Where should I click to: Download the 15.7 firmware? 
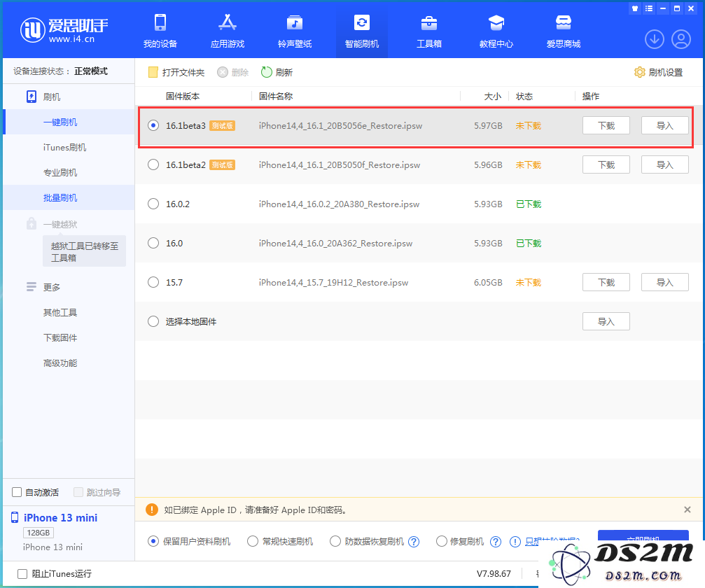[x=606, y=282]
